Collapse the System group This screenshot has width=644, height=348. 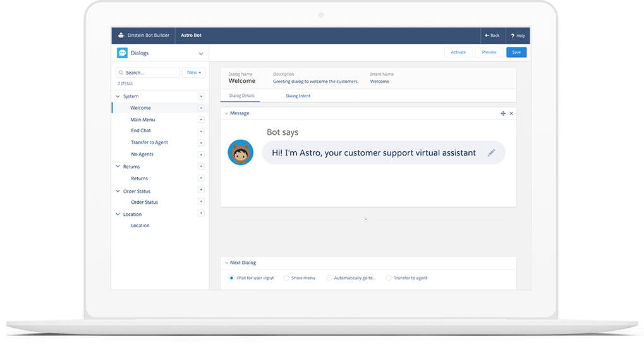[118, 96]
